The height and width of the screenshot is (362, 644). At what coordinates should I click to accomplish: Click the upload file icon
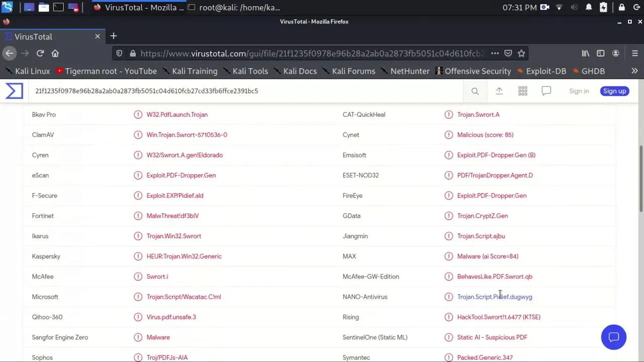pyautogui.click(x=499, y=91)
